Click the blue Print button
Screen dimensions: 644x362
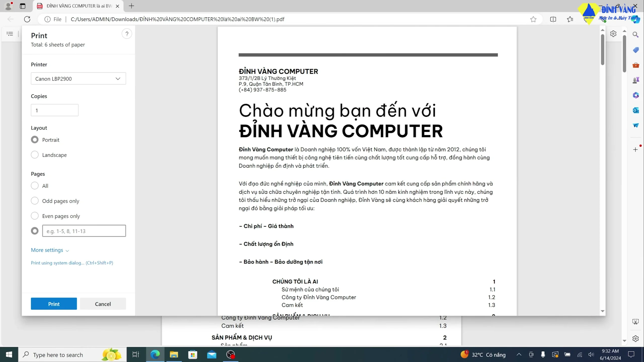tap(54, 304)
